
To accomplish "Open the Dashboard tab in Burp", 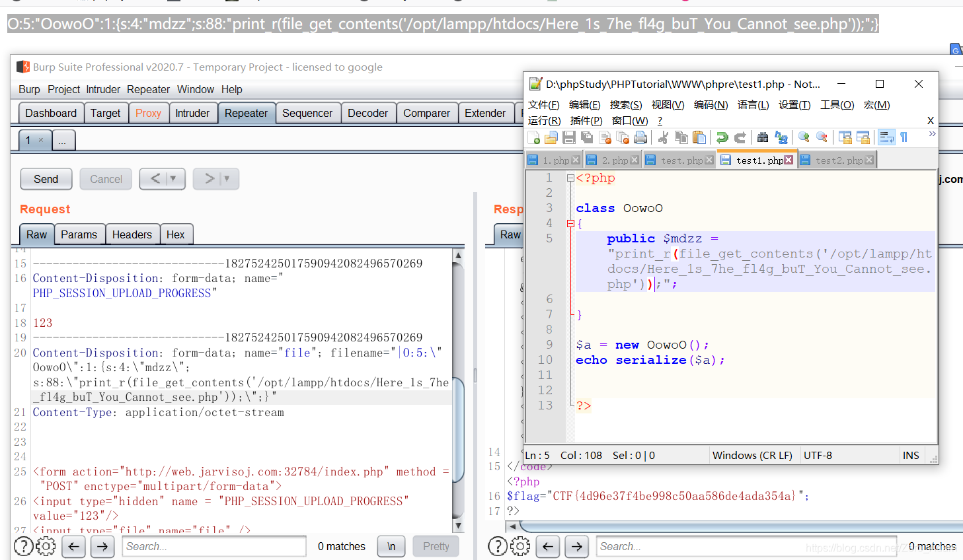I will pyautogui.click(x=51, y=113).
